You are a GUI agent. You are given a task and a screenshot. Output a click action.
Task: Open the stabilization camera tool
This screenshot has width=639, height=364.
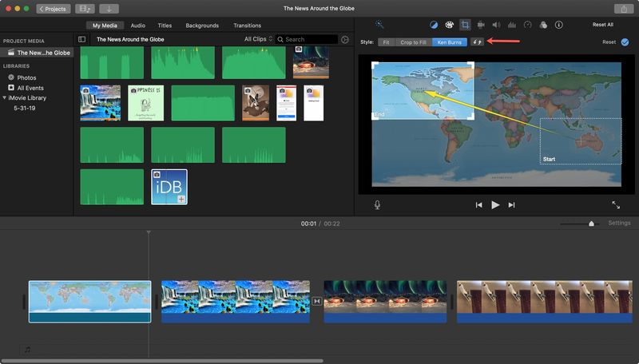click(x=481, y=25)
